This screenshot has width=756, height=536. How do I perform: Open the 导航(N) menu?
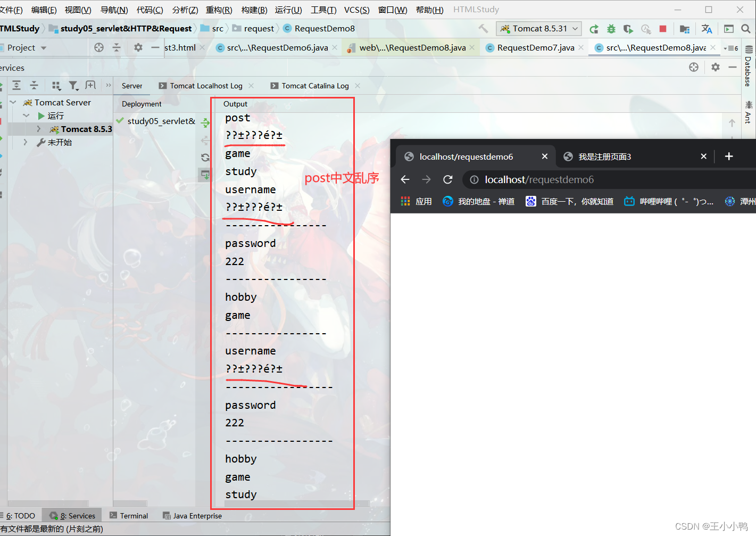coord(114,10)
